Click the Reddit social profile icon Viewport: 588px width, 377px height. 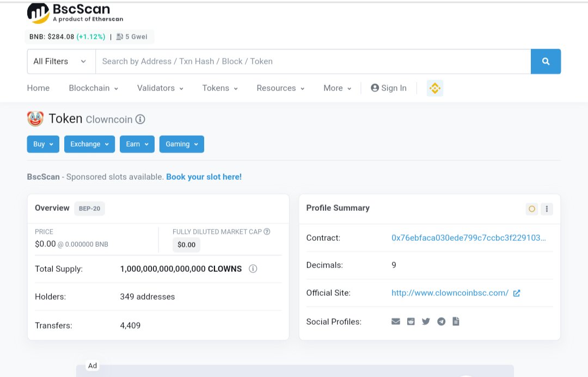tap(411, 321)
